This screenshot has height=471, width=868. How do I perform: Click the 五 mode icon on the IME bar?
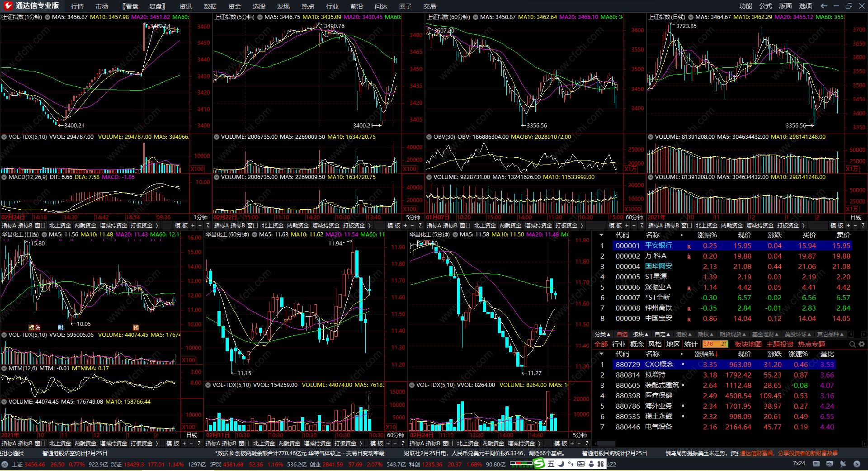tap(551, 464)
